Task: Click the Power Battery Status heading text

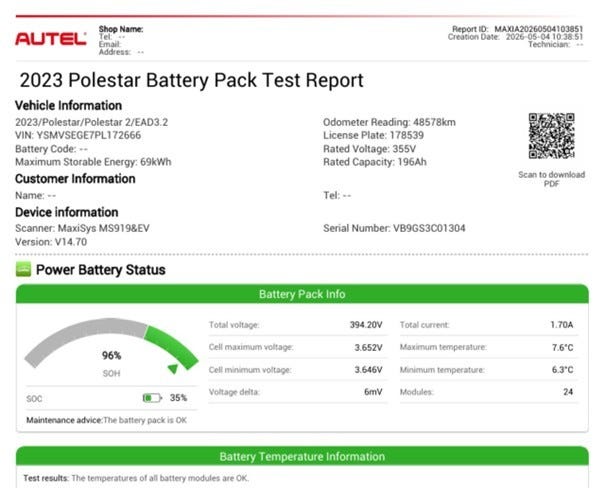Action: [101, 270]
